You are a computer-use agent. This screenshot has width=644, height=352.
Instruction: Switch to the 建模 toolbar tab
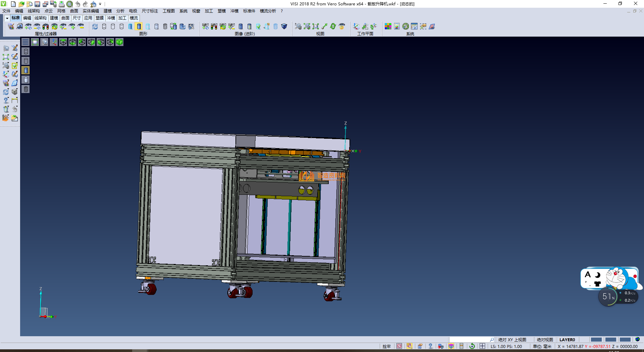pyautogui.click(x=54, y=18)
